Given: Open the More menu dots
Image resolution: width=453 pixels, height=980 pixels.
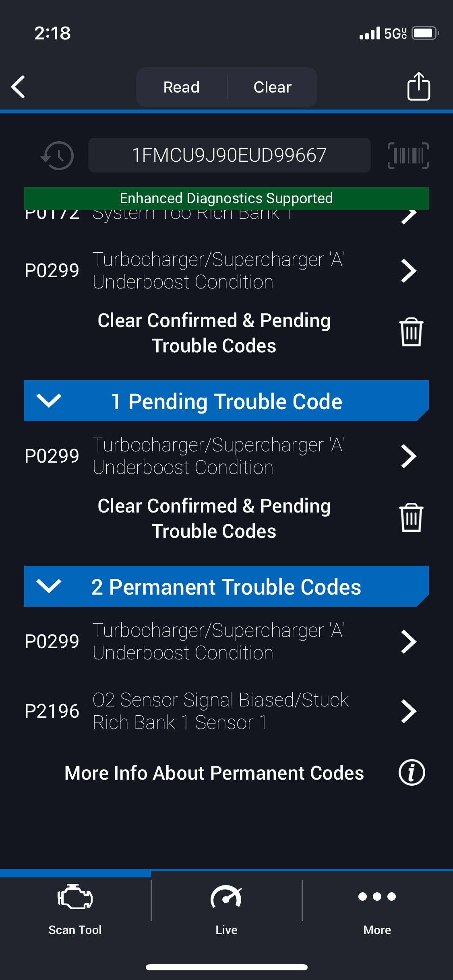Looking at the screenshot, I should (x=377, y=908).
